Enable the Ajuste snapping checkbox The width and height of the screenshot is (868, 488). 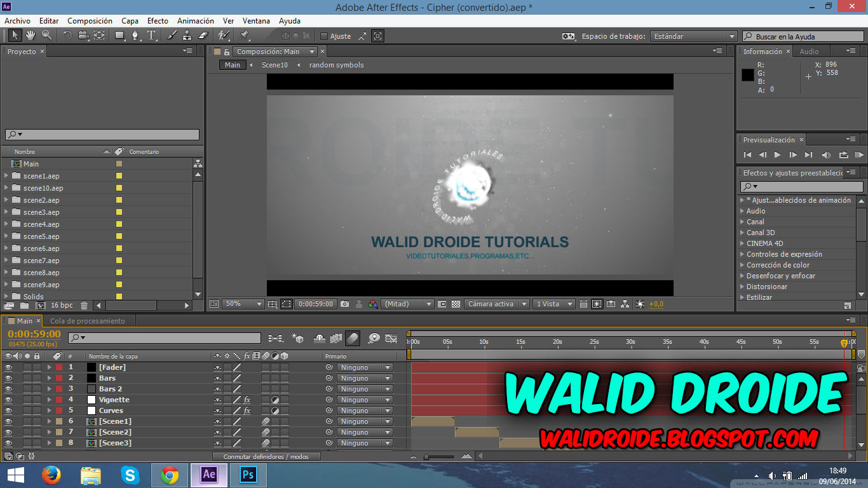(x=324, y=36)
